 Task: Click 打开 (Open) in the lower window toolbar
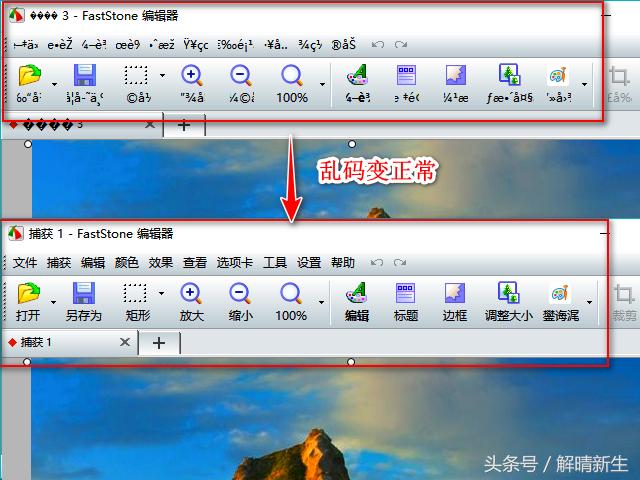28,302
